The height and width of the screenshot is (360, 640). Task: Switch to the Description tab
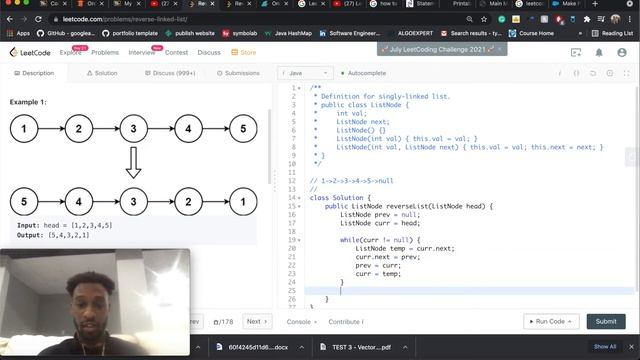tap(34, 73)
